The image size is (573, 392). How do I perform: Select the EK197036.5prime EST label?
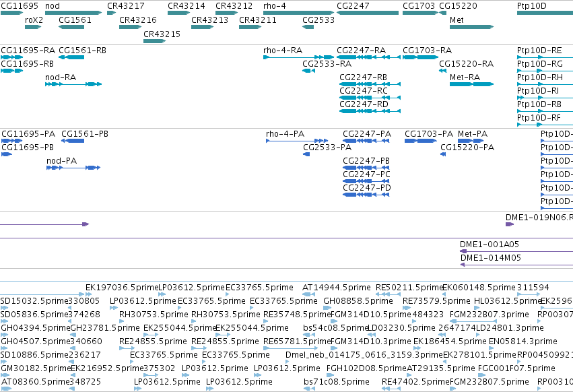click(122, 288)
